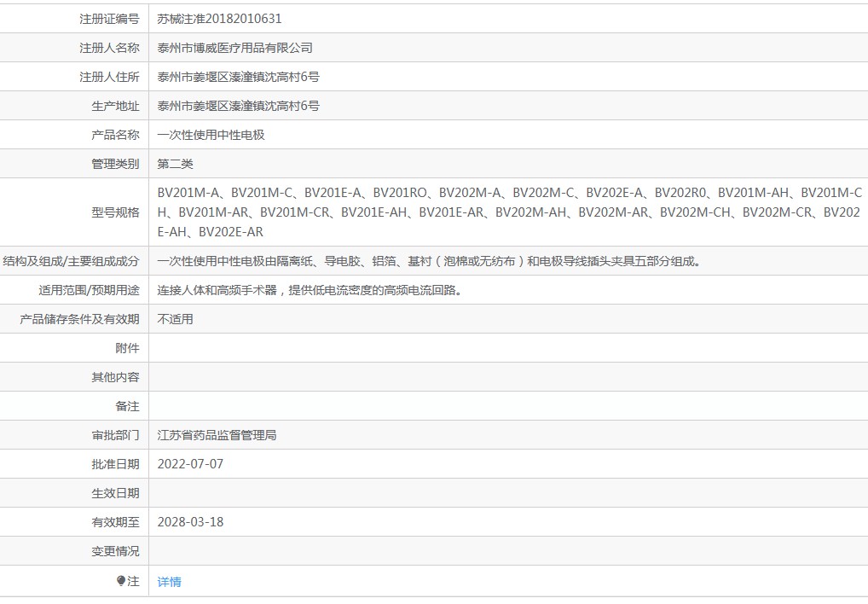Image resolution: width=868 pixels, height=604 pixels.
Task: Select expiry date 2028-03-18
Action: [x=190, y=522]
